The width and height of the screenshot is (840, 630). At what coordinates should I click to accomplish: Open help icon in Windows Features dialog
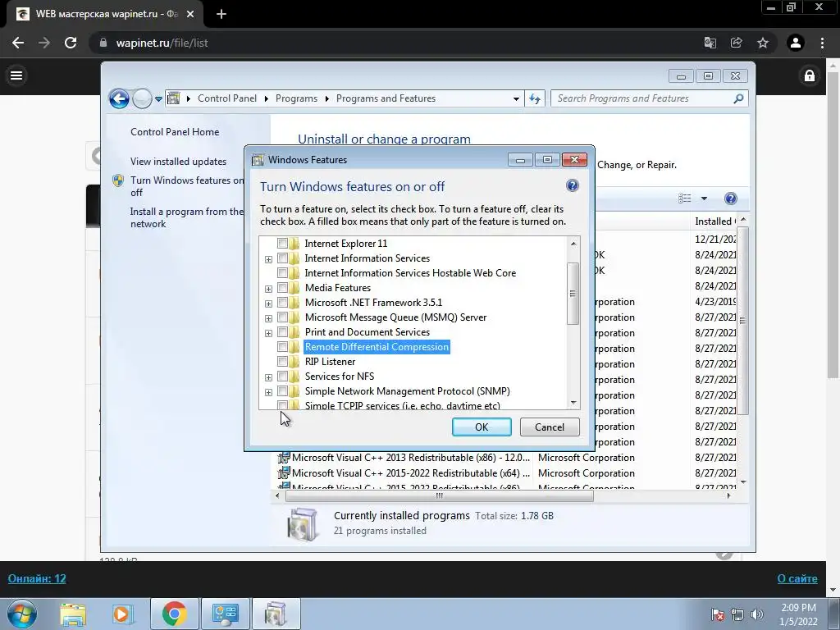click(572, 185)
